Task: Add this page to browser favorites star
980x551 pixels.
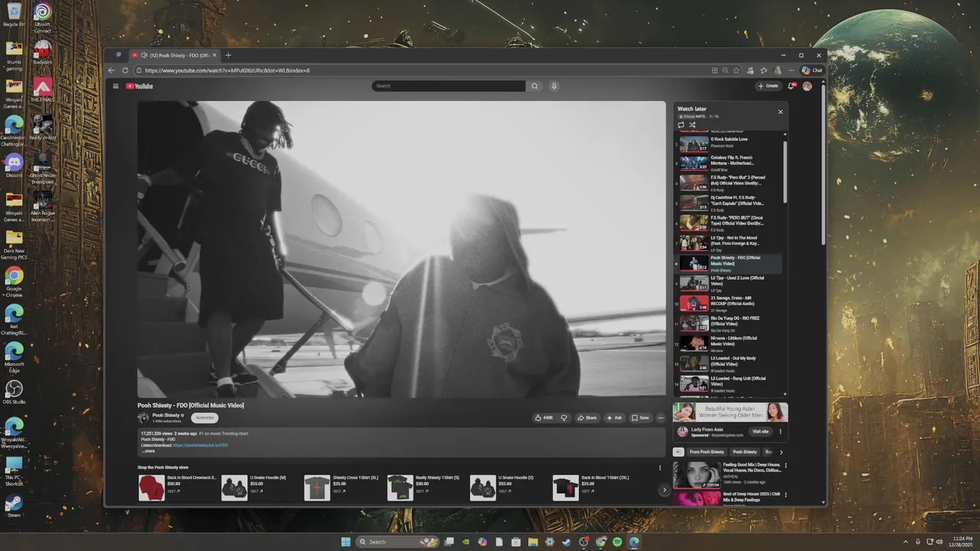Action: point(737,70)
